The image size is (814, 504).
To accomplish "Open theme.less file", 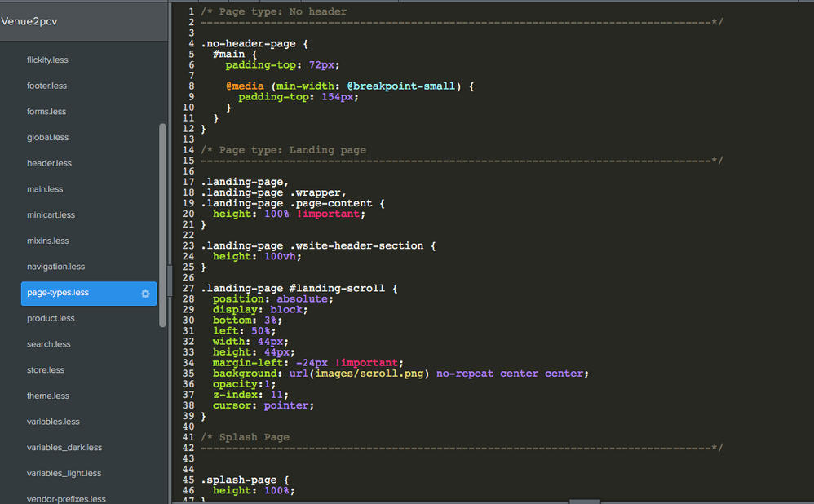I will 48,396.
